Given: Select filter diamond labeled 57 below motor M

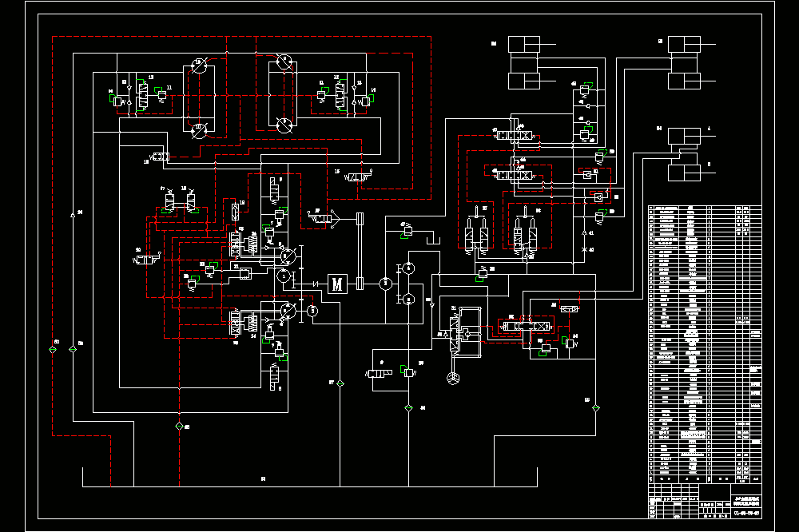Looking at the screenshot, I should click(x=340, y=383).
